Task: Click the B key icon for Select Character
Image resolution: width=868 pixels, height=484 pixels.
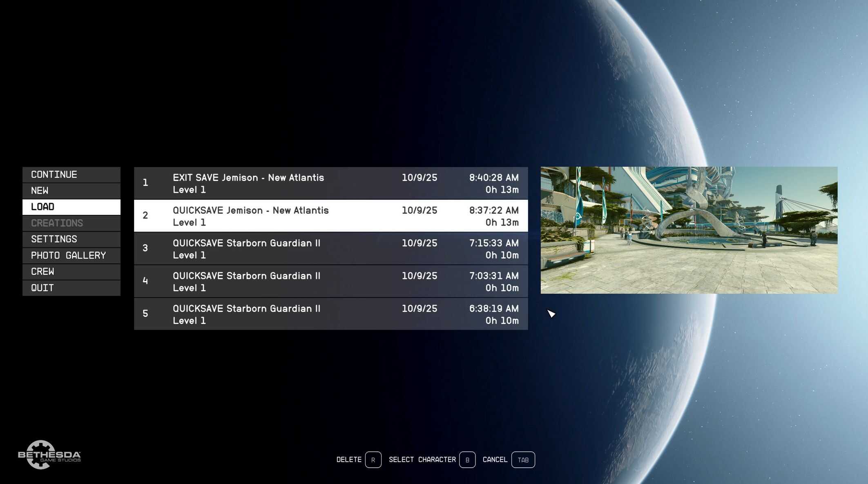Action: [x=467, y=459]
